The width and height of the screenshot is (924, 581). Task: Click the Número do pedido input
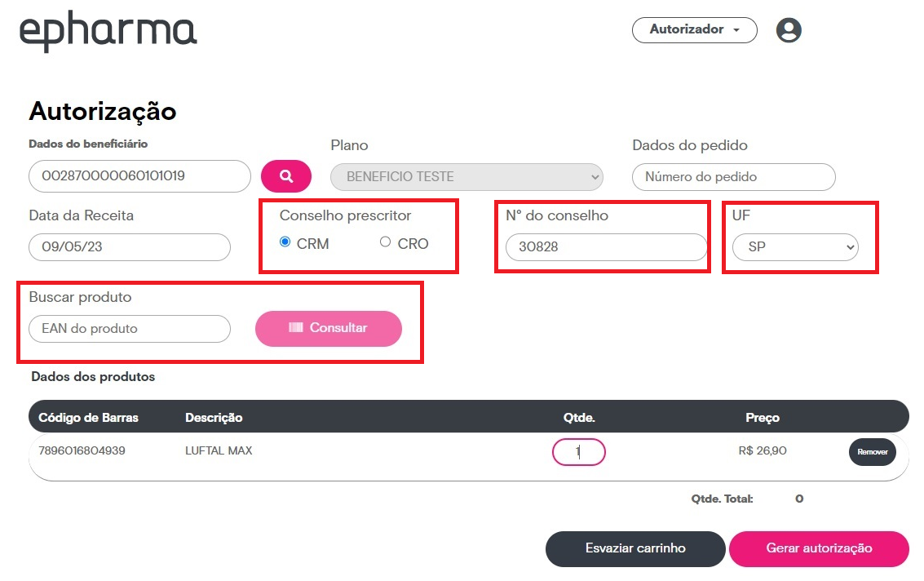point(734,177)
